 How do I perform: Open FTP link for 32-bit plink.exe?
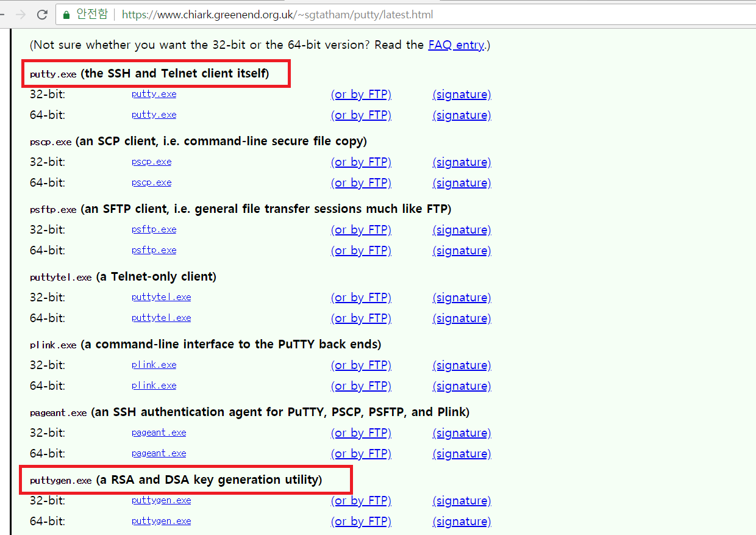[361, 365]
